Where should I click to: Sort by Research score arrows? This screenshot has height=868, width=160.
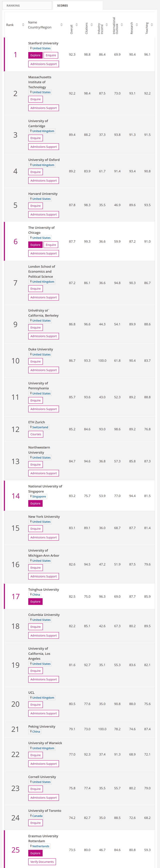(x=137, y=25)
